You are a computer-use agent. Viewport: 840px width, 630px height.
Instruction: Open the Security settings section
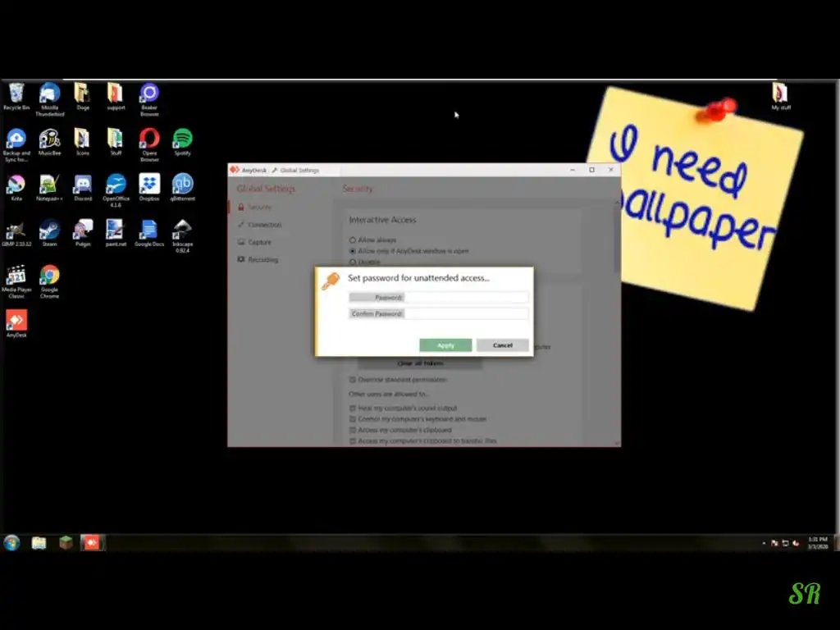255,207
